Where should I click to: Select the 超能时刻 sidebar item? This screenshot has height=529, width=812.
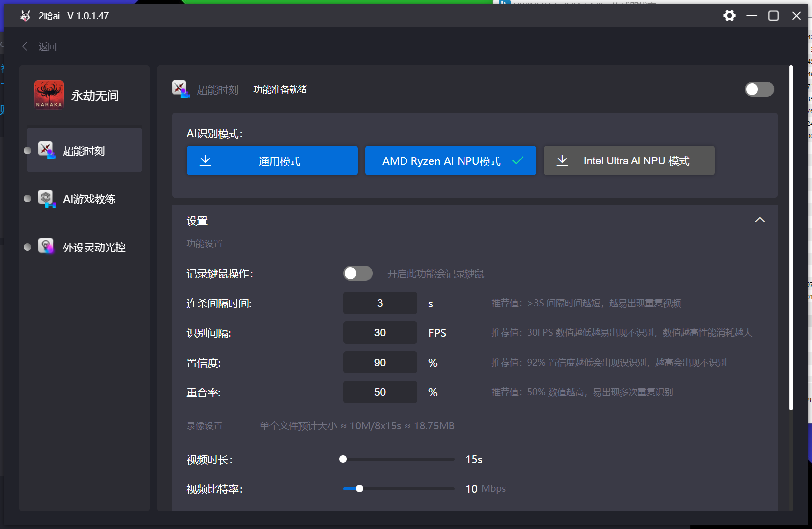pyautogui.click(x=84, y=150)
